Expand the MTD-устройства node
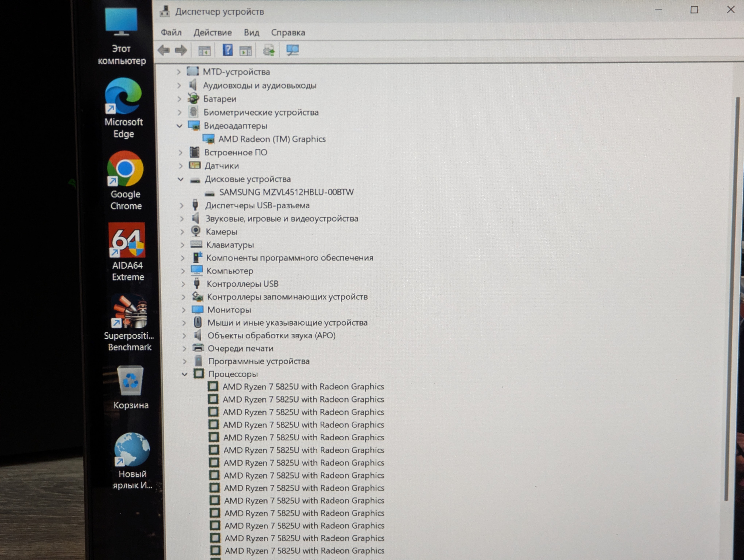The image size is (744, 560). (x=179, y=72)
